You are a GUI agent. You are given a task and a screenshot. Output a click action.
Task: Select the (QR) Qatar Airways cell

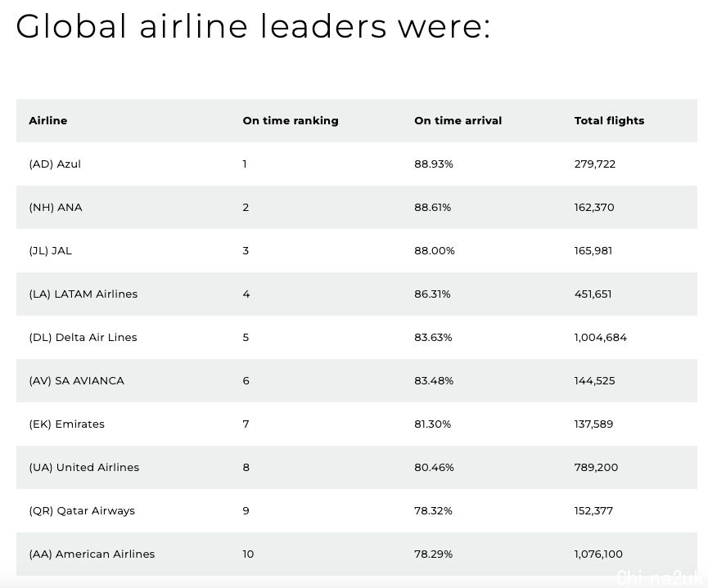pos(82,510)
